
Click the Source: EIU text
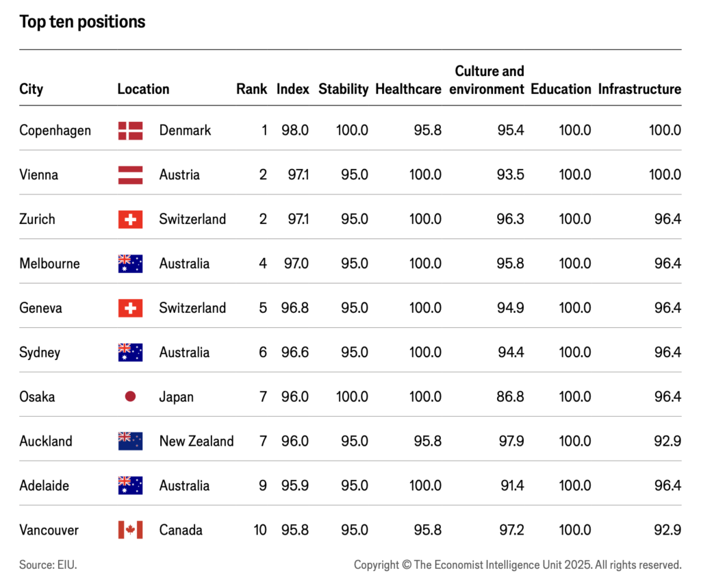pos(48,565)
